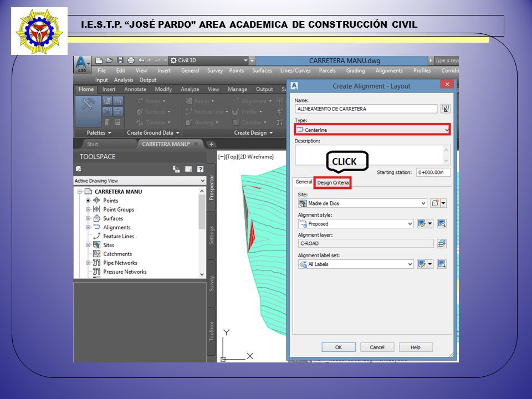Image resolution: width=532 pixels, height=399 pixels.
Task: Close the Create Alignment - Layout dialog
Action: [447, 84]
